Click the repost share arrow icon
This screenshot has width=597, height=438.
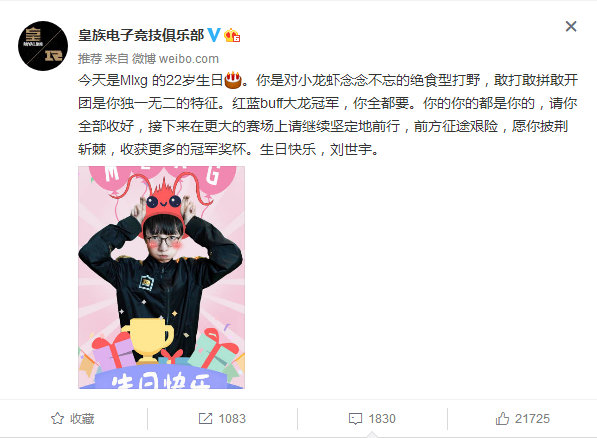[x=205, y=418]
